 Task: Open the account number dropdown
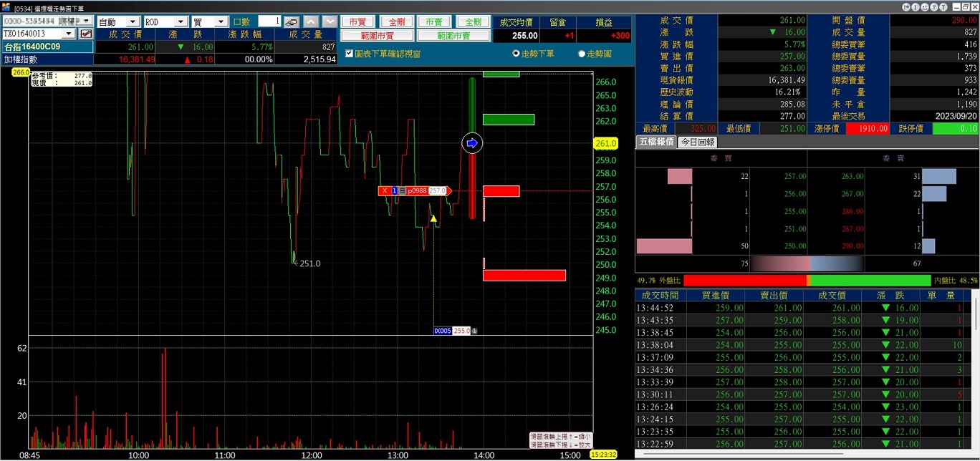[x=86, y=21]
